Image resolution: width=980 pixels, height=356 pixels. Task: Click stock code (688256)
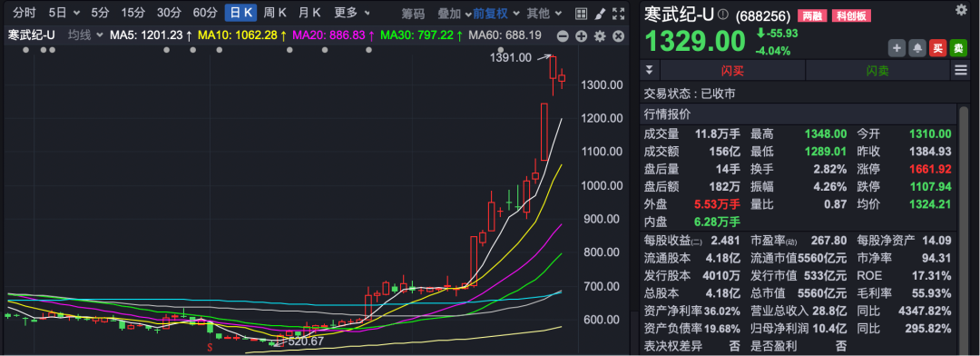pos(763,15)
